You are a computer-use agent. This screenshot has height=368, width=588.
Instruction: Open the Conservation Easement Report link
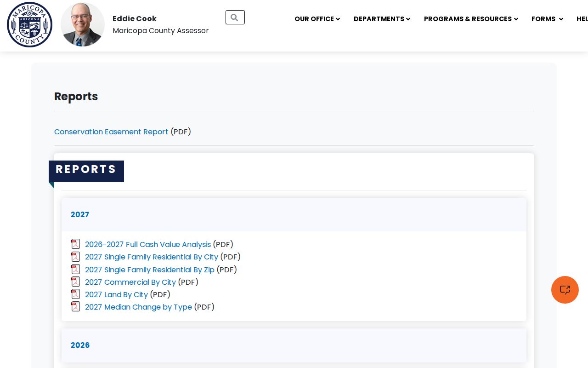click(111, 132)
